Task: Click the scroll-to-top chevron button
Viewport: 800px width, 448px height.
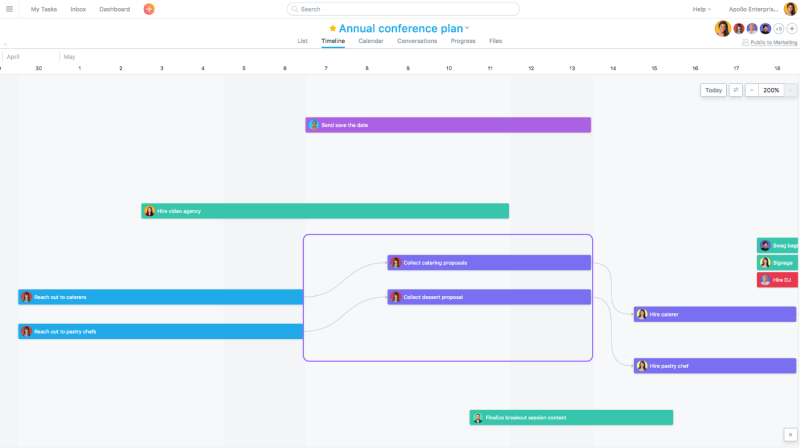Action: [790, 435]
